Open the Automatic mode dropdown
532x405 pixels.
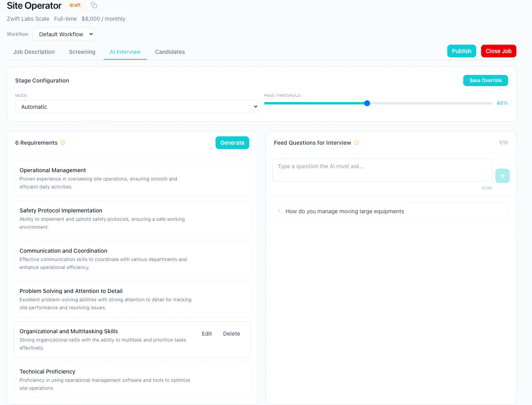137,107
